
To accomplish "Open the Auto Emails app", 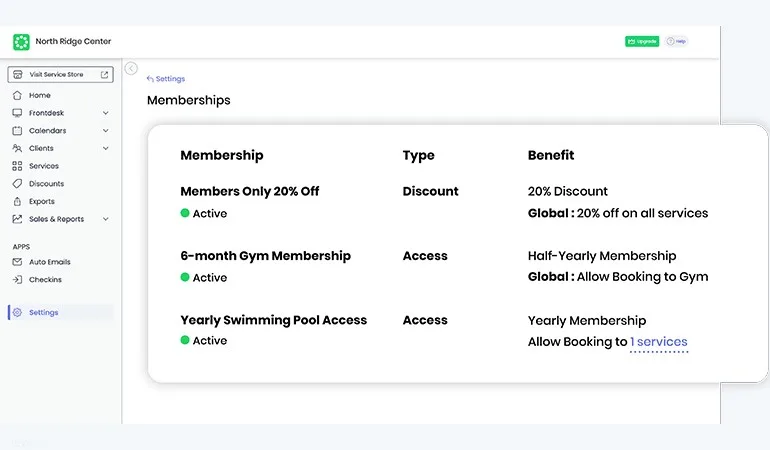I will pyautogui.click(x=49, y=262).
